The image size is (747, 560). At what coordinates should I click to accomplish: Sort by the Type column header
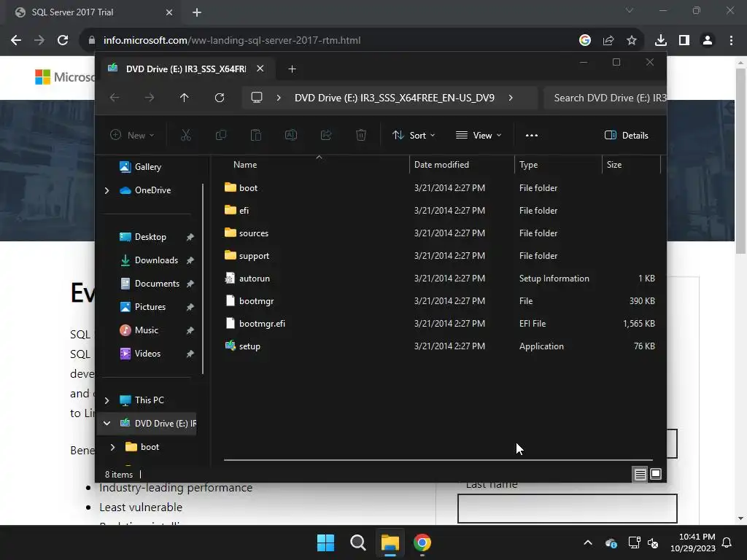click(528, 165)
